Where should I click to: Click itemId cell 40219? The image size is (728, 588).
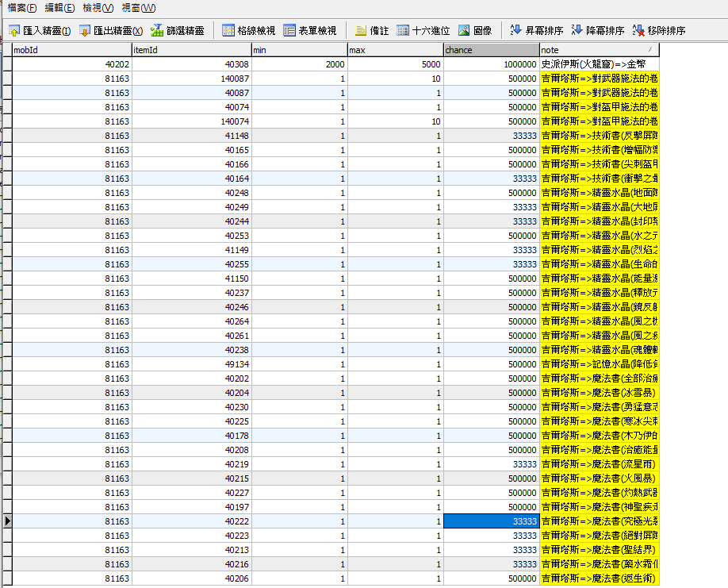(x=192, y=464)
